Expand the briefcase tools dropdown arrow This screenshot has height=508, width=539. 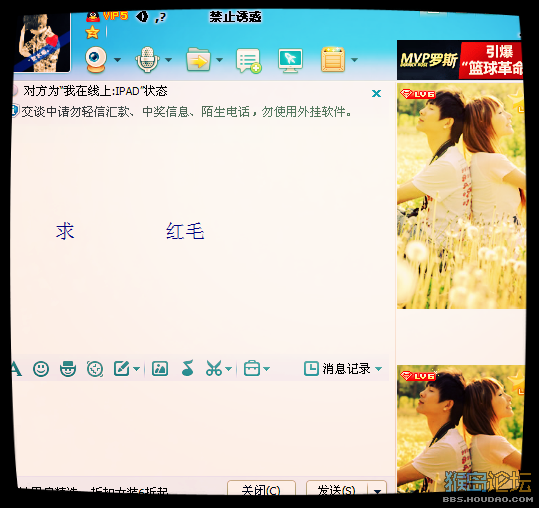point(266,369)
